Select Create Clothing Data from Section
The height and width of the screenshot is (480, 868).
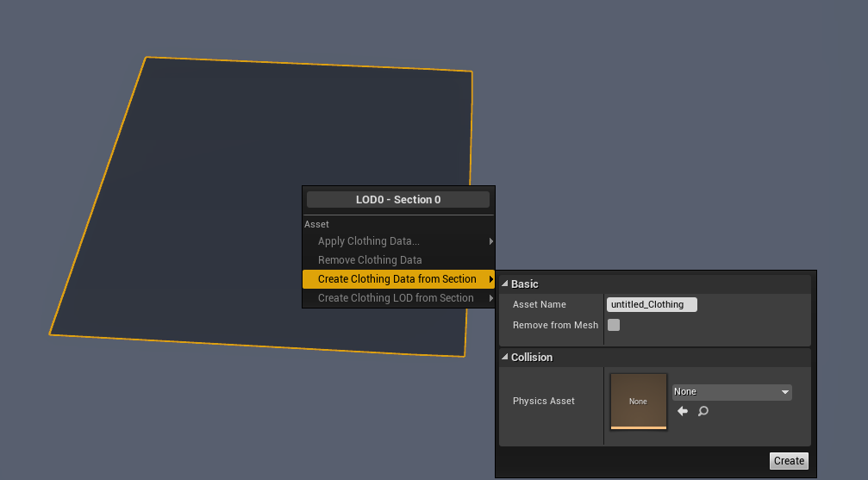pos(397,279)
